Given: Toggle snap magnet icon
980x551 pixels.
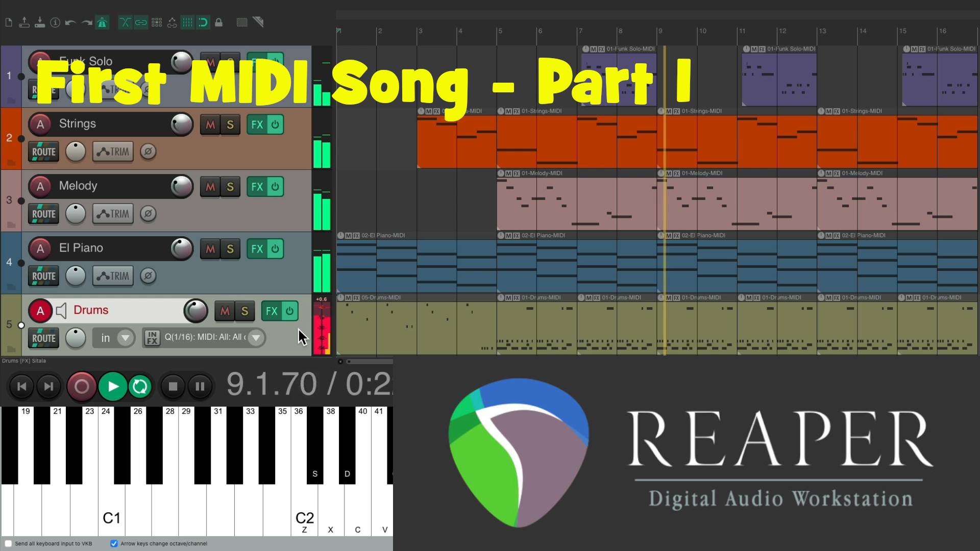Looking at the screenshot, I should pyautogui.click(x=203, y=22).
